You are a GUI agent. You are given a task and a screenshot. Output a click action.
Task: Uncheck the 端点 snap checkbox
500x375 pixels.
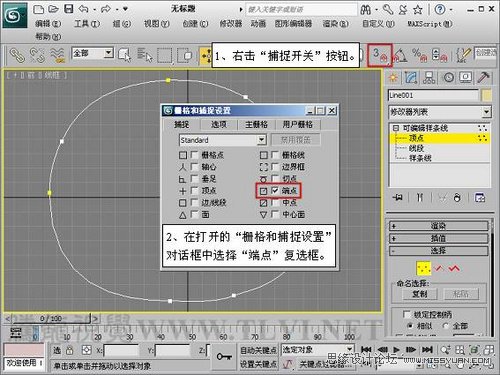pyautogui.click(x=275, y=191)
